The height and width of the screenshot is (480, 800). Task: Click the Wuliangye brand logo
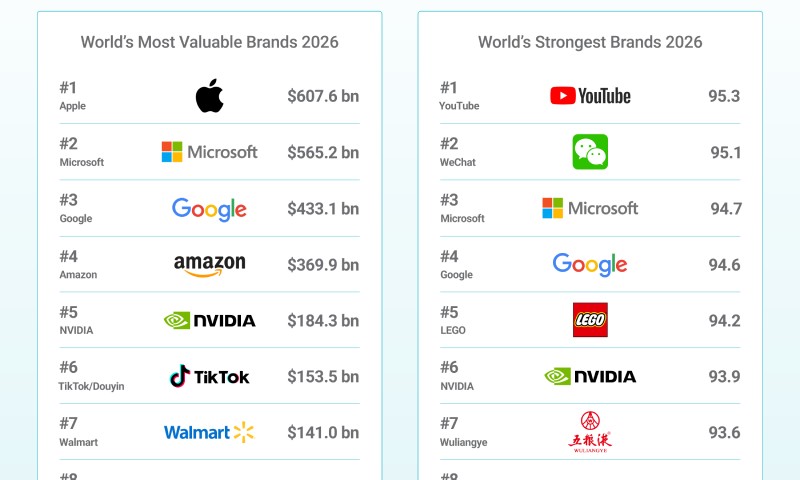pyautogui.click(x=590, y=430)
